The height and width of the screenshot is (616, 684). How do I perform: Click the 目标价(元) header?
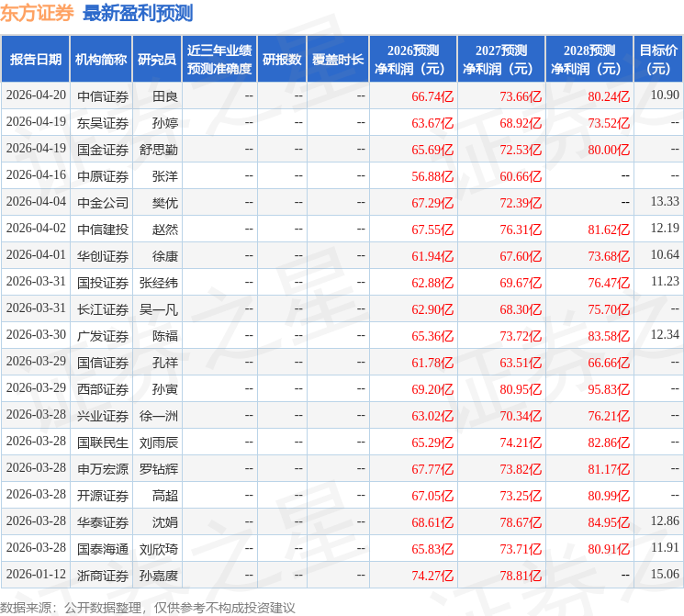[x=658, y=60]
